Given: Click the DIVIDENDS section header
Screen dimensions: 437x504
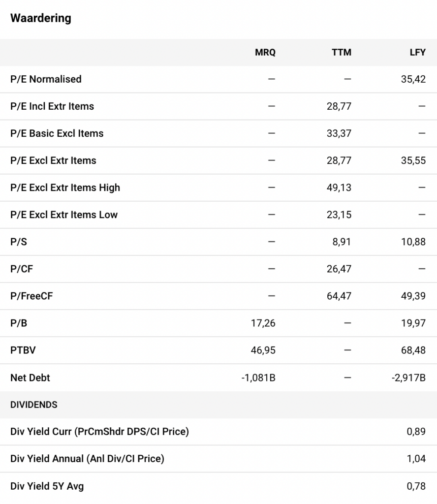Looking at the screenshot, I should [x=34, y=405].
